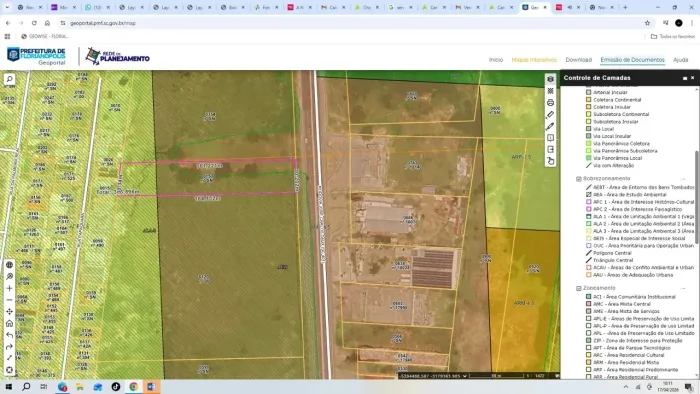700x394 pixels.
Task: Select the Via Panorâmica Coletora legend entry
Action: (x=621, y=144)
